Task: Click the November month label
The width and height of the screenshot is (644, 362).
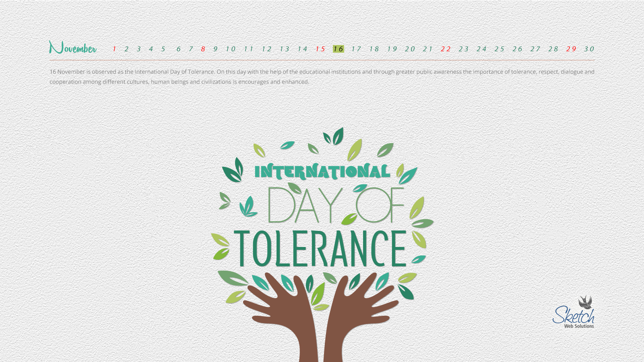Action: 73,47
